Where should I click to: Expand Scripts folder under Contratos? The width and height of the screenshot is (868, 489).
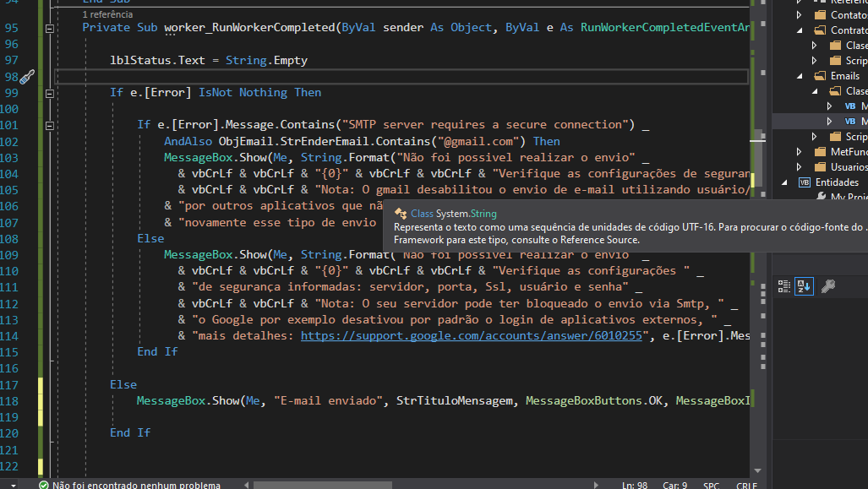(x=814, y=60)
